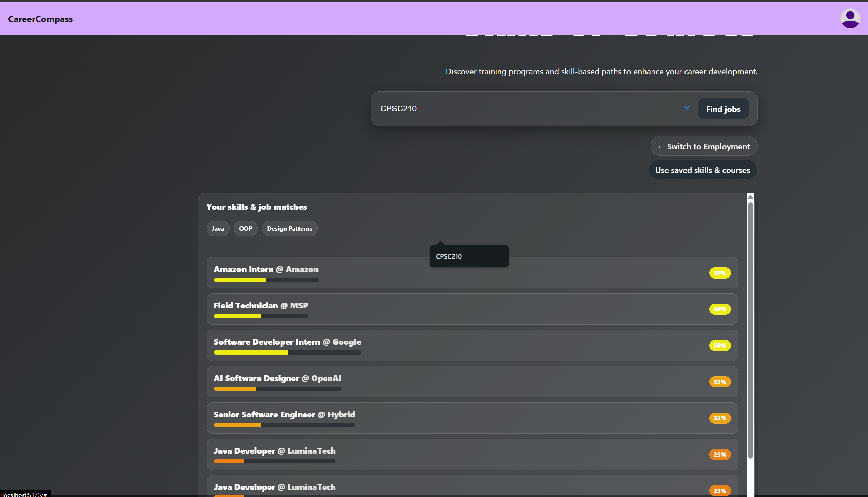Open the Software Developer Intern @ Google listing

(287, 342)
